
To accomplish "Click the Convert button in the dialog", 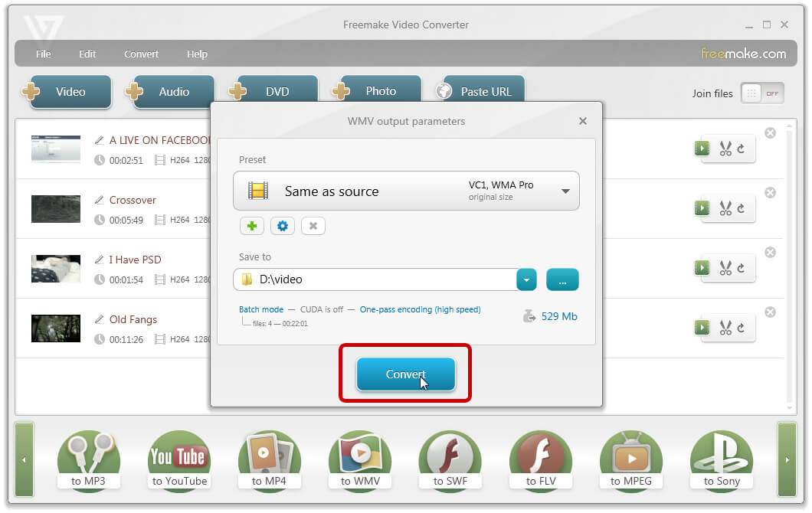I will tap(405, 374).
